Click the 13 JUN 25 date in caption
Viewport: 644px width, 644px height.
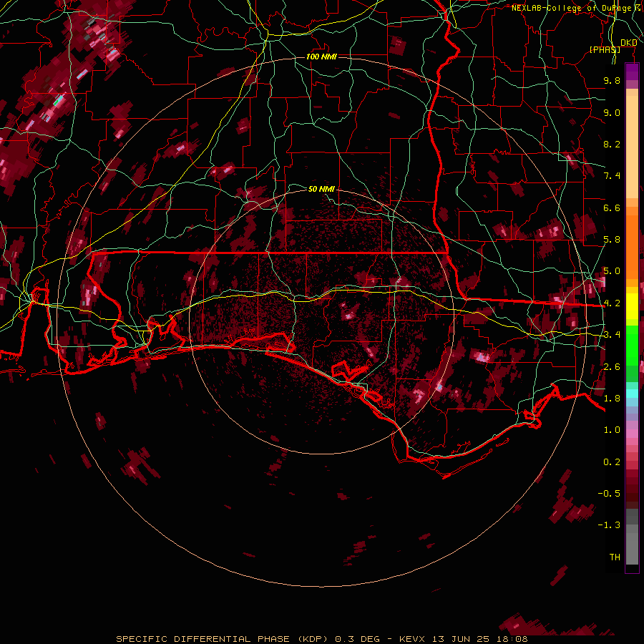tap(462, 639)
